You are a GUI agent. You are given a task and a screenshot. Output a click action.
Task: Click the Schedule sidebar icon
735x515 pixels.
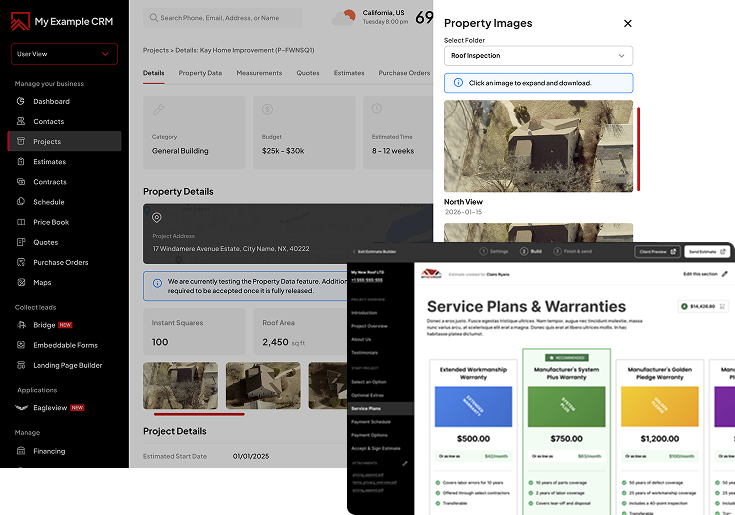coord(21,202)
